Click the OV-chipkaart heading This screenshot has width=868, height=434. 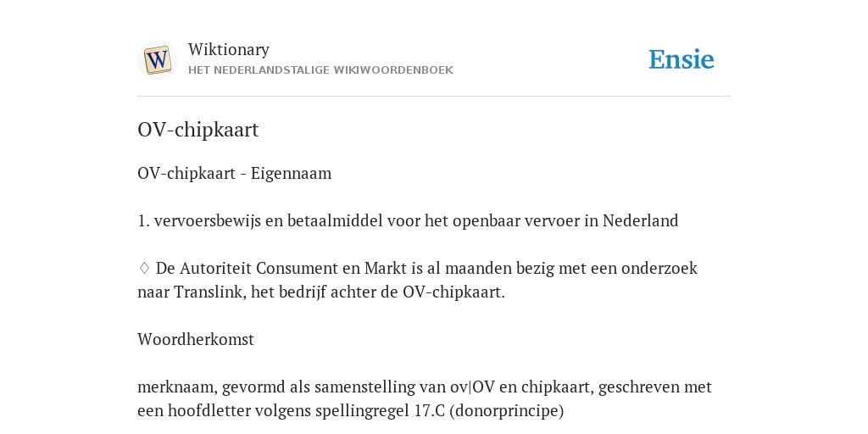198,130
